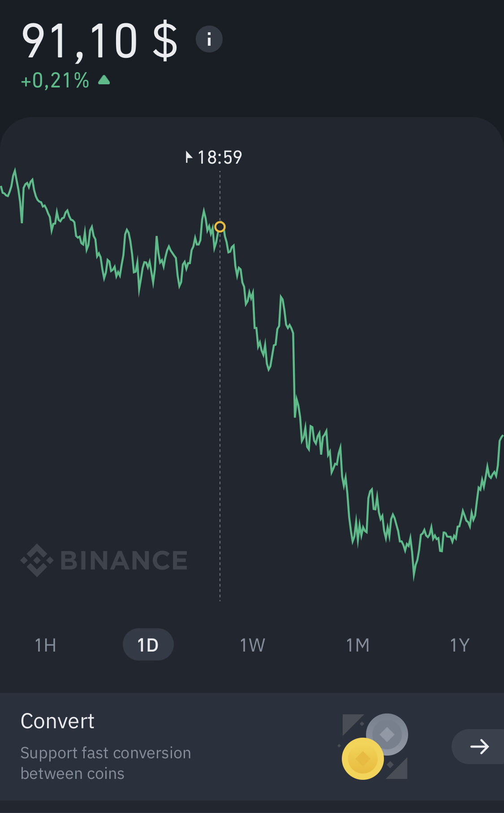Click the flag icon beside 18:59
This screenshot has width=504, height=813.
(189, 157)
